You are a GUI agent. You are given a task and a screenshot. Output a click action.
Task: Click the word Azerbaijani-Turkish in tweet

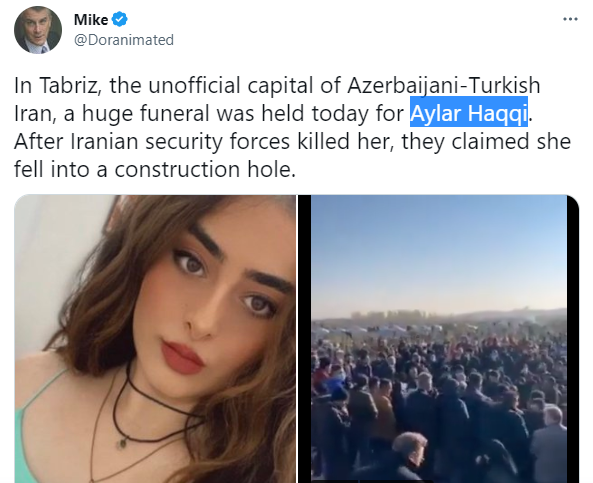pyautogui.click(x=444, y=85)
